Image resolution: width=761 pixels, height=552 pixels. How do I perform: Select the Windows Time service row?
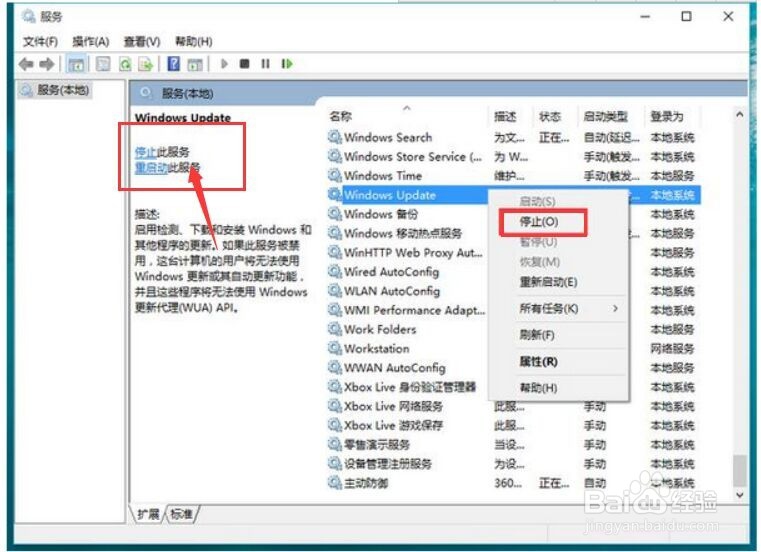(x=513, y=176)
